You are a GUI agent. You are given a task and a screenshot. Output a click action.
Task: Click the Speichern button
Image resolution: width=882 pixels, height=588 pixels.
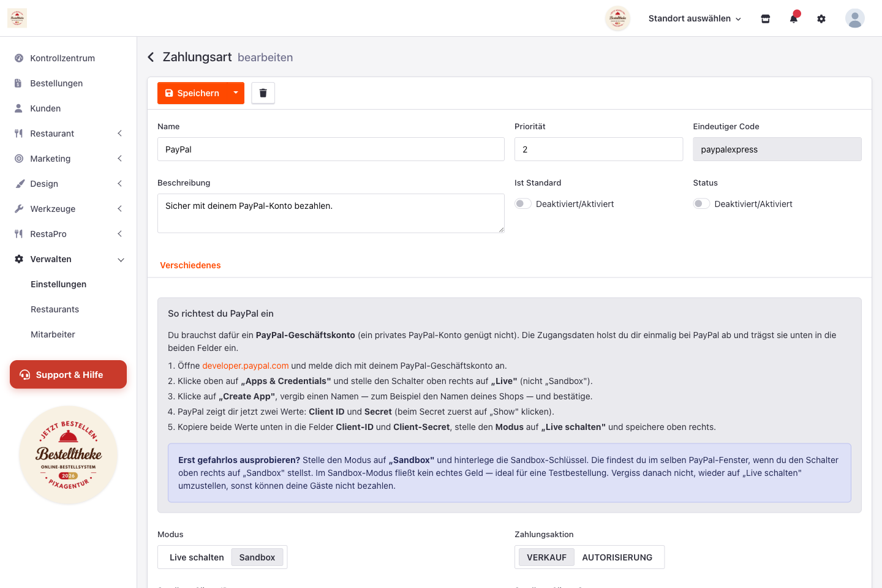click(192, 93)
